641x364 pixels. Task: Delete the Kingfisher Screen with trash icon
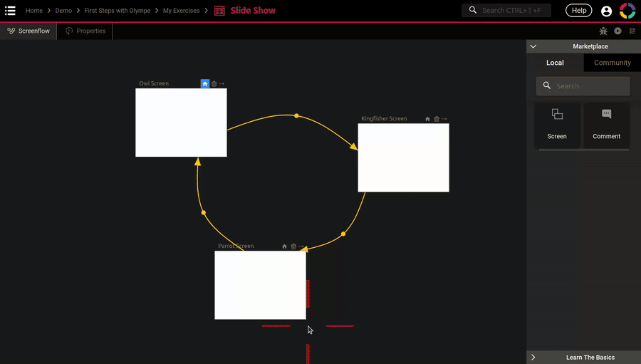click(437, 119)
